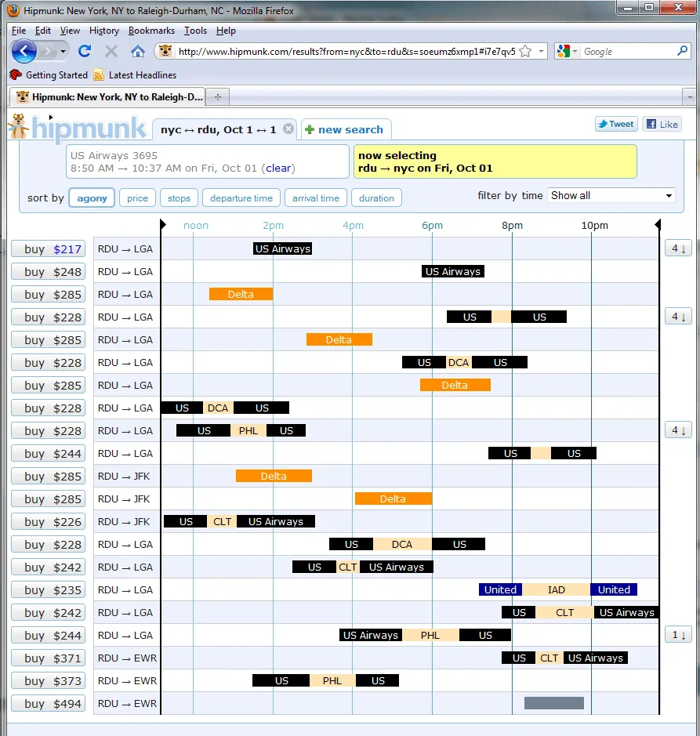Buy the $226 RDU to JFK flight
Image resolution: width=700 pixels, height=736 pixels.
coord(49,522)
